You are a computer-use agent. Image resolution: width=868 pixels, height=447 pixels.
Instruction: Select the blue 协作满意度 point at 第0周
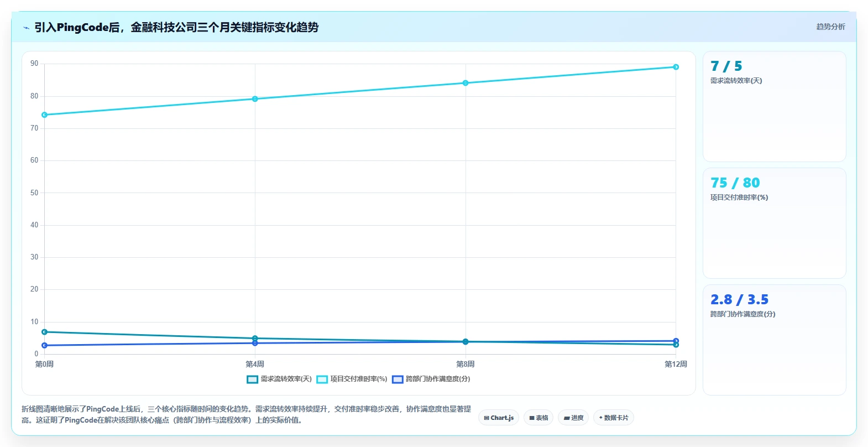click(44, 345)
